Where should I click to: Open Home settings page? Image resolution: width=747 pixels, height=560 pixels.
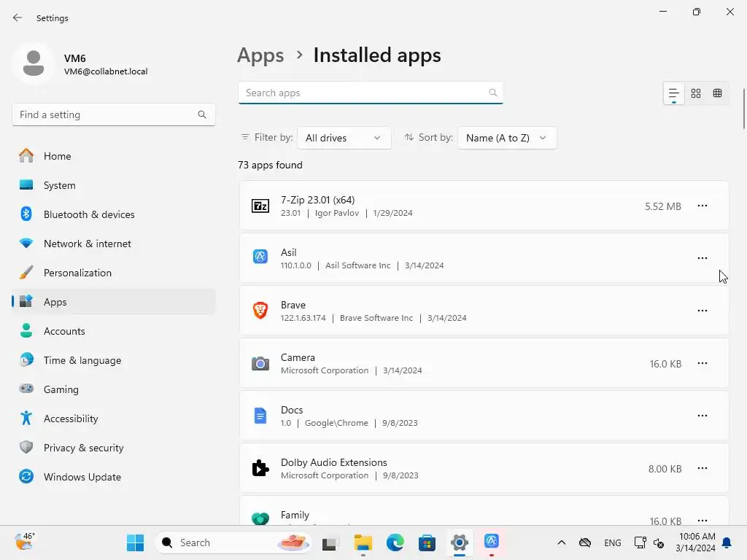pyautogui.click(x=114, y=156)
